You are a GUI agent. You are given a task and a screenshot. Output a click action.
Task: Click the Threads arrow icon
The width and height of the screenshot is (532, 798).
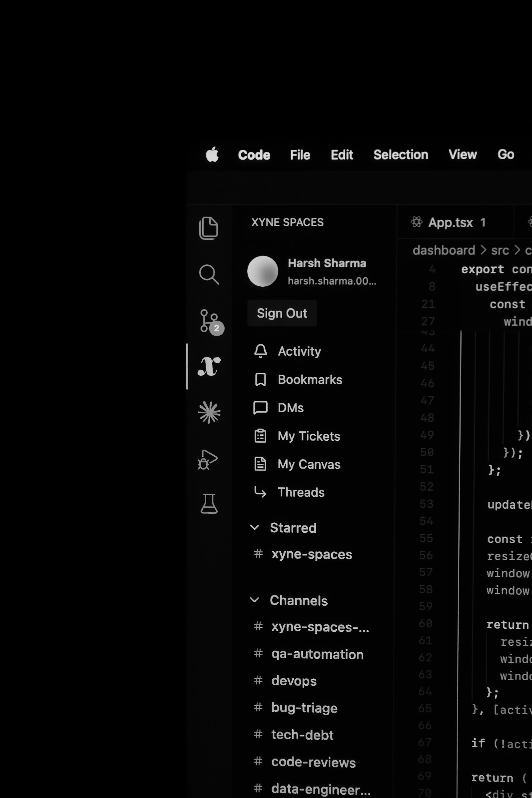point(260,492)
